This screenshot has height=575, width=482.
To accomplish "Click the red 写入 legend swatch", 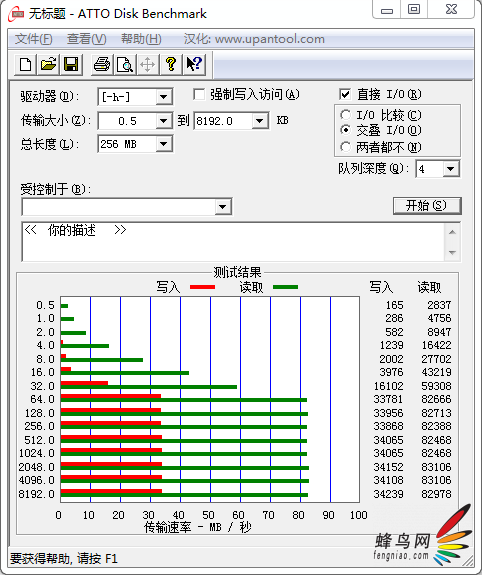I will pyautogui.click(x=202, y=287).
